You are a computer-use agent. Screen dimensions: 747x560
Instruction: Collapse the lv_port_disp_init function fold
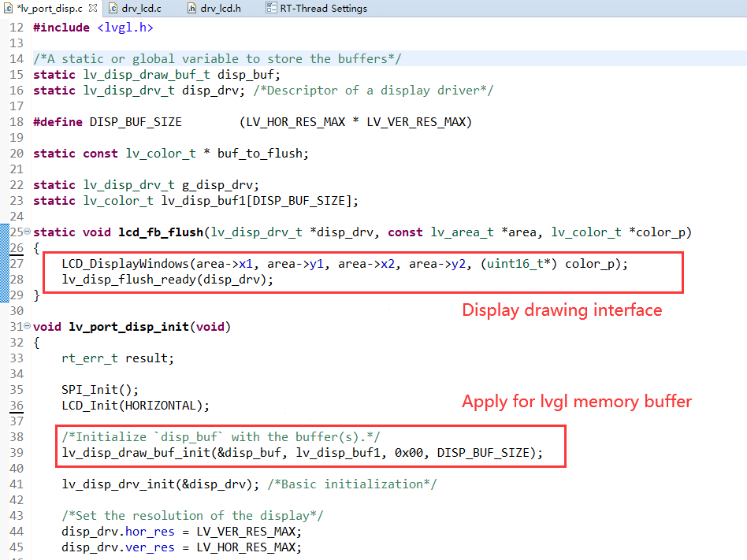coord(28,327)
